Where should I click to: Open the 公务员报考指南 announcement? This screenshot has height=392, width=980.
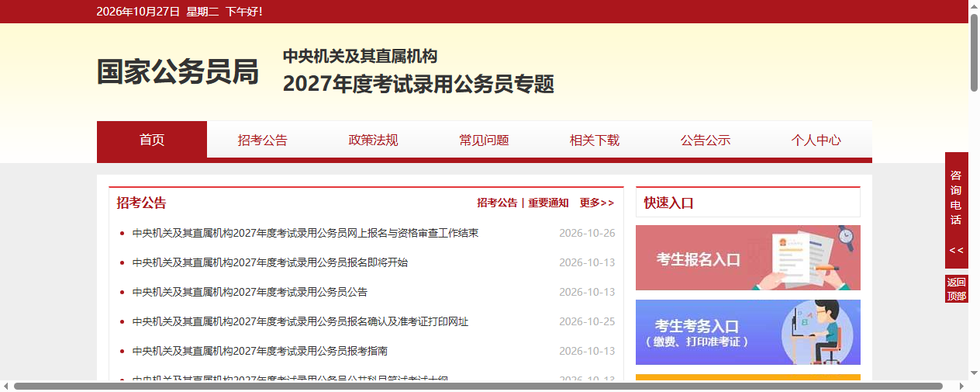(260, 351)
